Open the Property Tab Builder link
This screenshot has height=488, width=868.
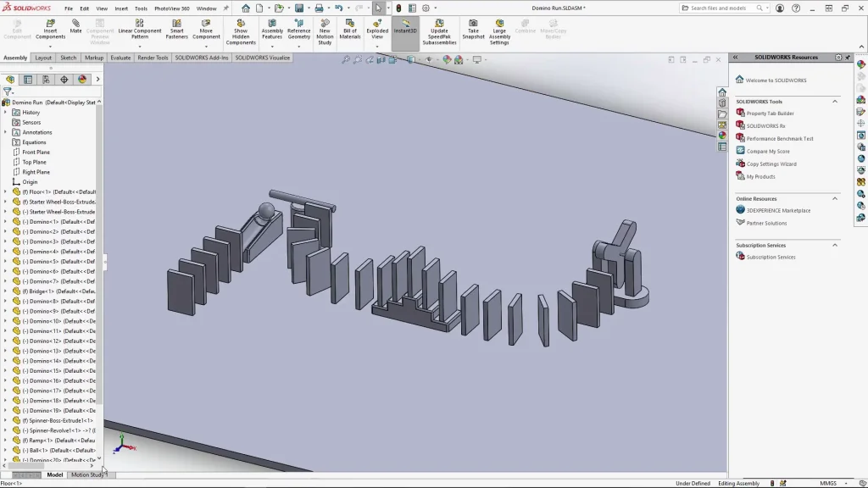[x=770, y=114]
